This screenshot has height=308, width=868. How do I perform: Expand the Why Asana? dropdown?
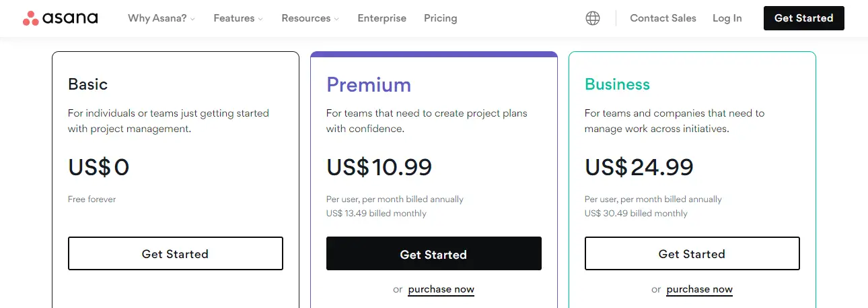[161, 18]
